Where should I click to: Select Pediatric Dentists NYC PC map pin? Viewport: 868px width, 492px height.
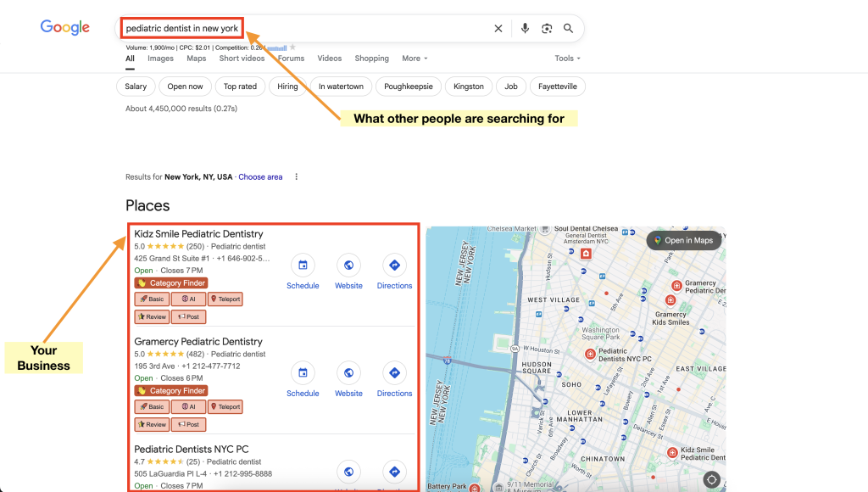tap(590, 354)
